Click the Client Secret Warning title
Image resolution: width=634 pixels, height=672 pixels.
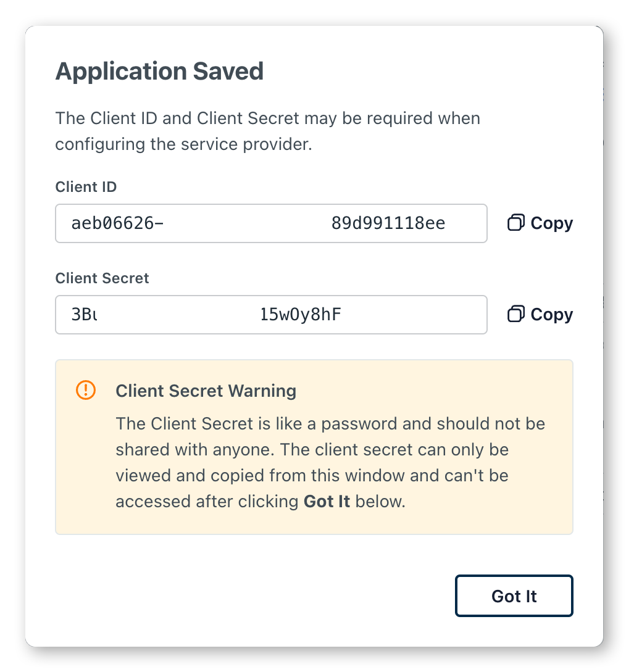click(206, 391)
